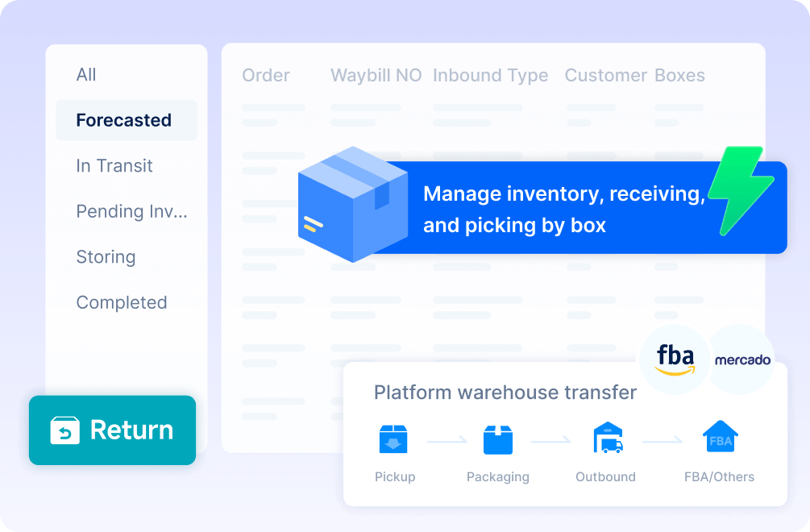Click the Inbound Type column header
The image size is (810, 532).
tap(490, 76)
